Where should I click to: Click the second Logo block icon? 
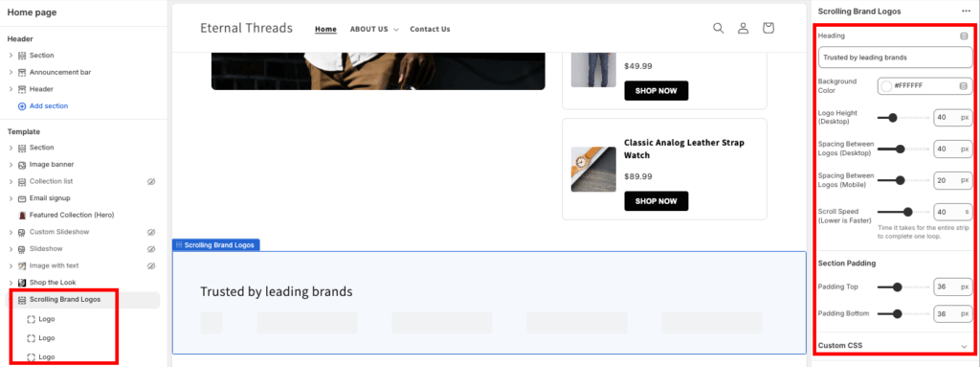pyautogui.click(x=32, y=337)
